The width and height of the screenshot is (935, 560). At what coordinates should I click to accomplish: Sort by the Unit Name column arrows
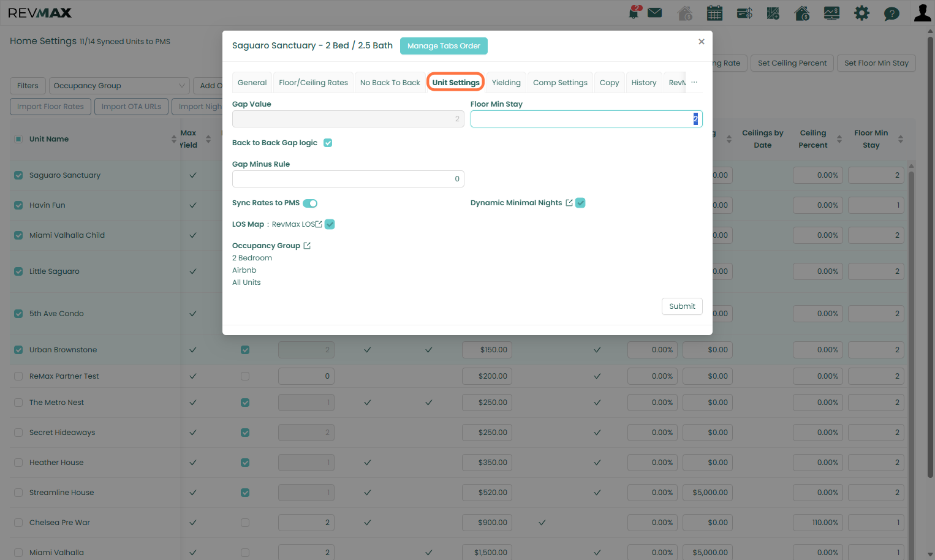(x=174, y=139)
